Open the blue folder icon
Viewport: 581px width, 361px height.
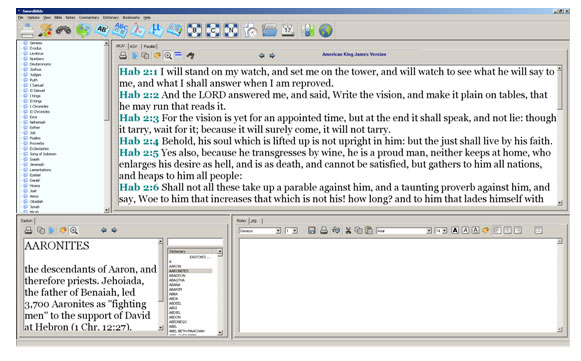[269, 30]
